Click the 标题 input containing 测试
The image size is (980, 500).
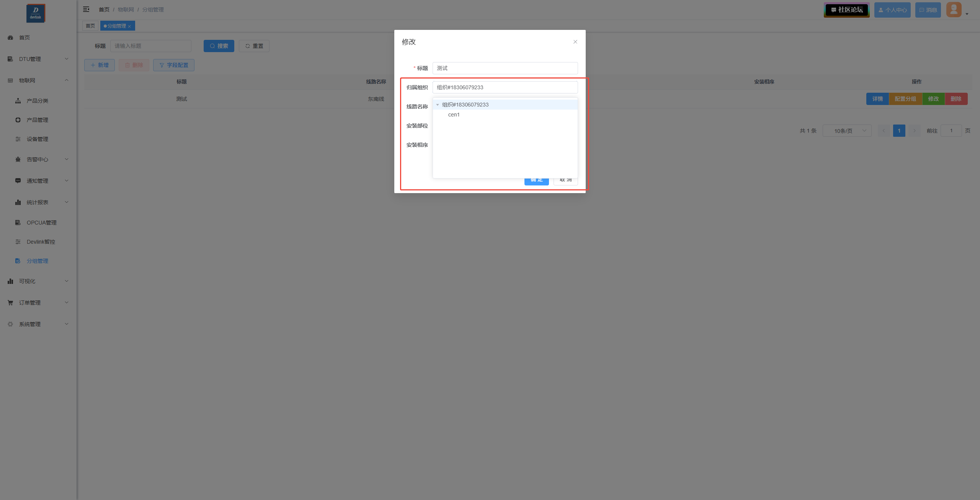click(x=505, y=68)
